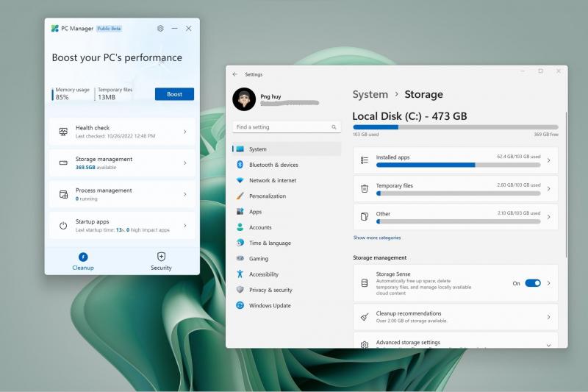The image size is (588, 392).
Task: Click the Storage Sense drive icon
Action: coord(365,283)
